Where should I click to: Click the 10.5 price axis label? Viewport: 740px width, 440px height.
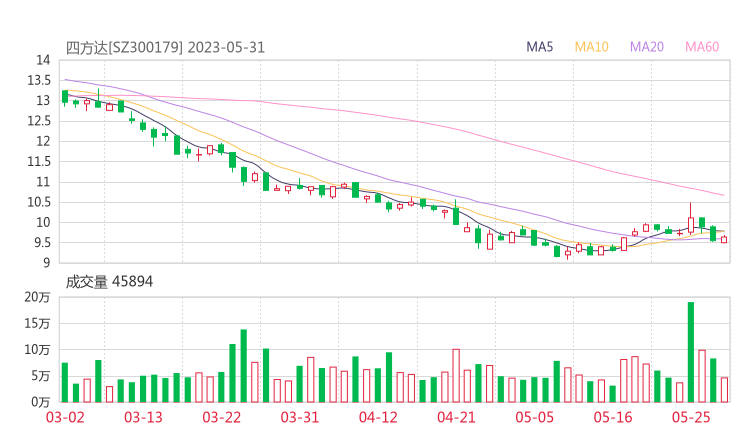(39, 202)
